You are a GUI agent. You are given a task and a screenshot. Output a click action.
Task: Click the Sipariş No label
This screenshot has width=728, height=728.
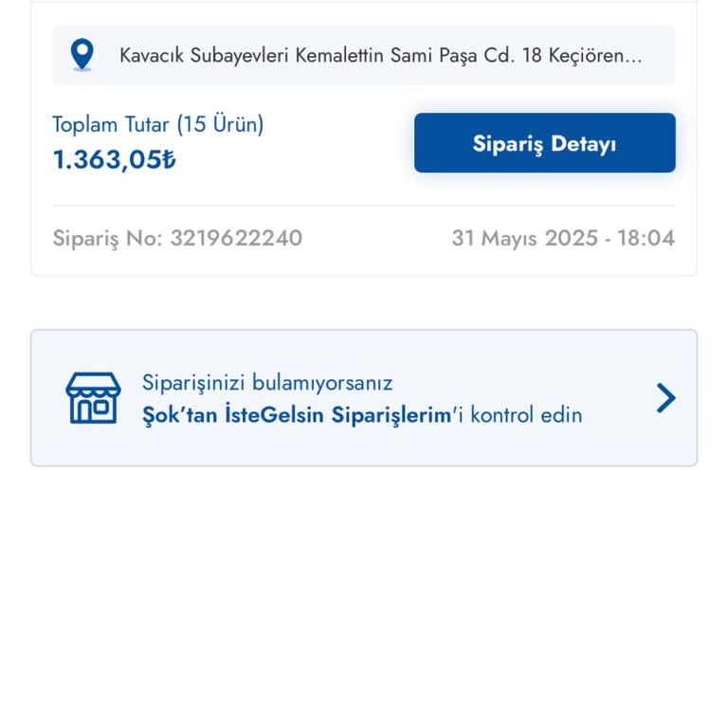[107, 238]
